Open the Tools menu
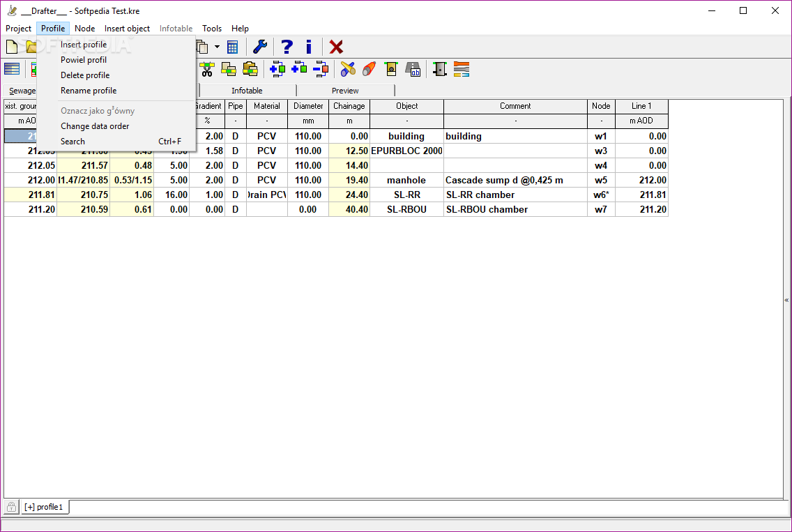Viewport: 792px width, 532px height. point(212,29)
